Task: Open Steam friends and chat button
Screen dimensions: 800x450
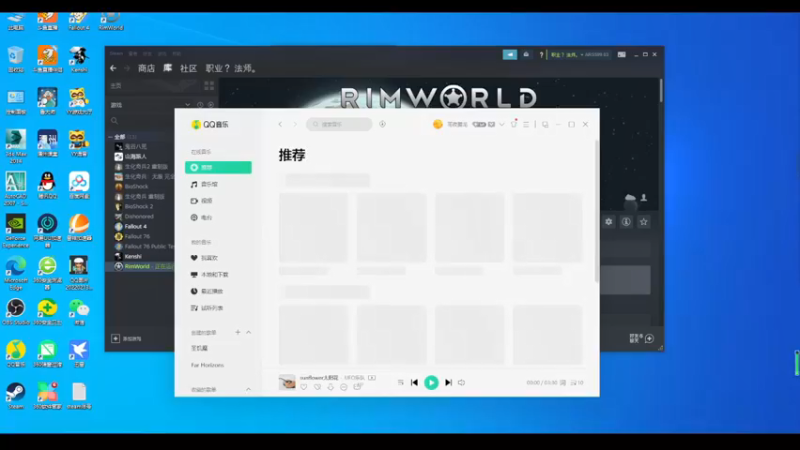Action: pos(642,338)
